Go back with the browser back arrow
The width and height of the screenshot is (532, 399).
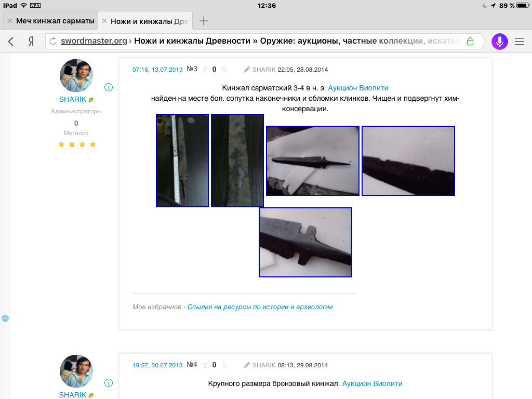point(11,42)
